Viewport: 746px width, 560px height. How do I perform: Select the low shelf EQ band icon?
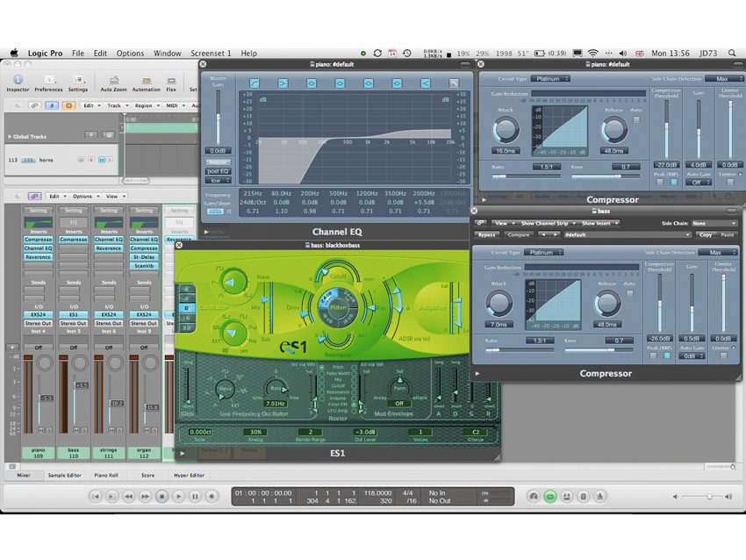(283, 83)
